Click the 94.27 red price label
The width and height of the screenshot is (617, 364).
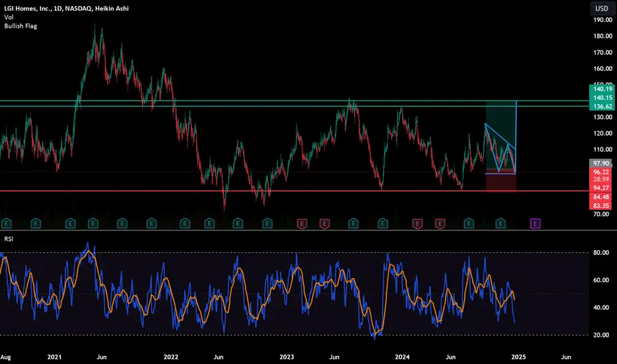tap(601, 188)
